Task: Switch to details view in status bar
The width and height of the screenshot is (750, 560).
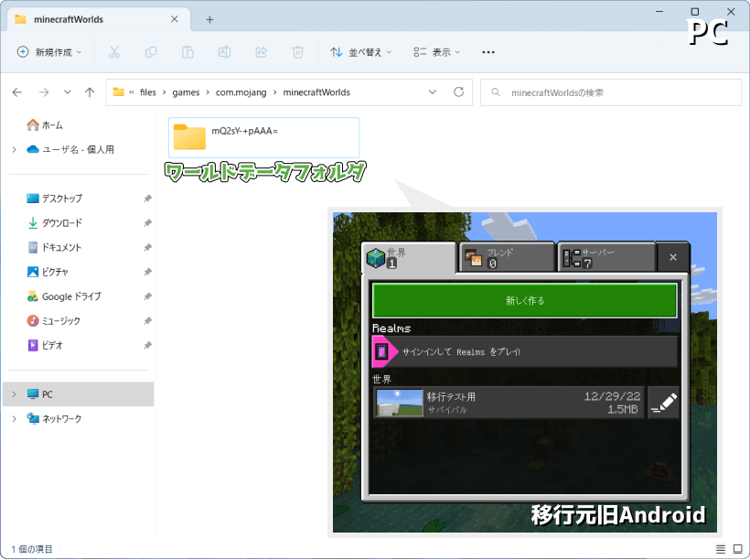Action: pyautogui.click(x=721, y=549)
